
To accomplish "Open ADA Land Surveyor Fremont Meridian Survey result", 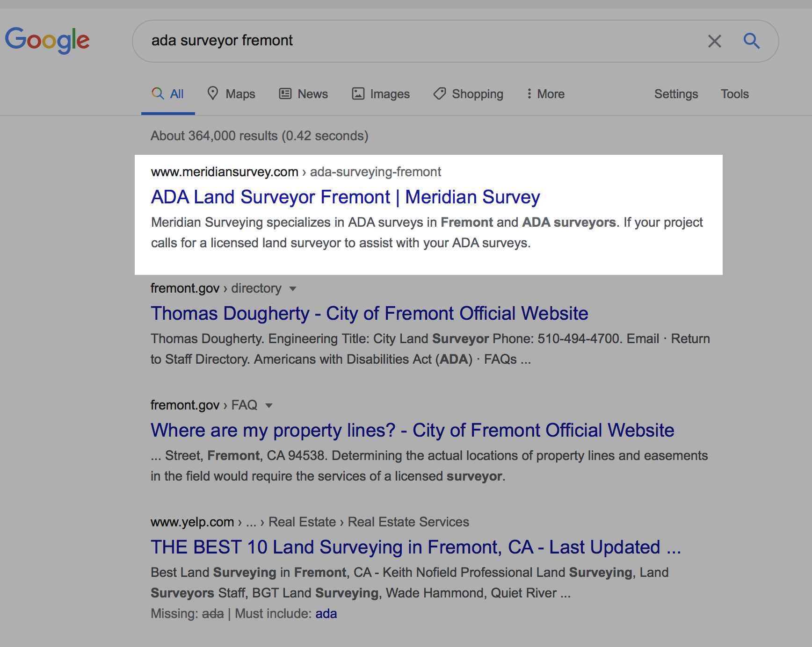I will tap(345, 197).
